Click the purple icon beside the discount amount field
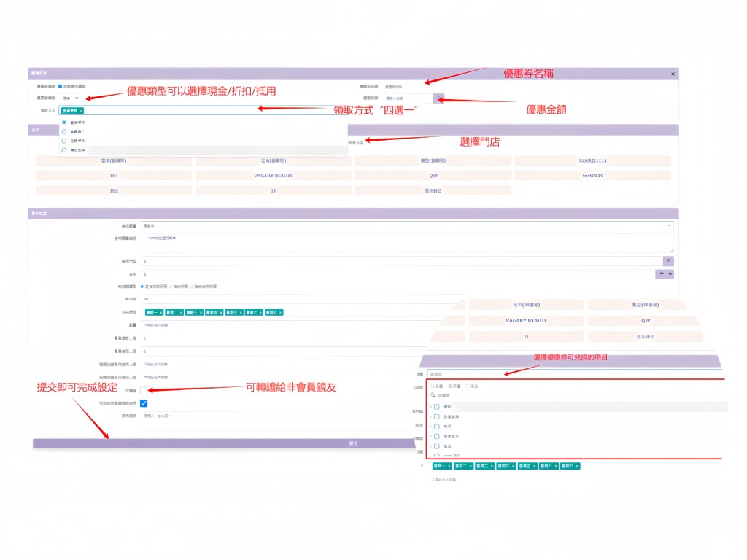Image resolution: width=747 pixels, height=560 pixels. pyautogui.click(x=439, y=98)
